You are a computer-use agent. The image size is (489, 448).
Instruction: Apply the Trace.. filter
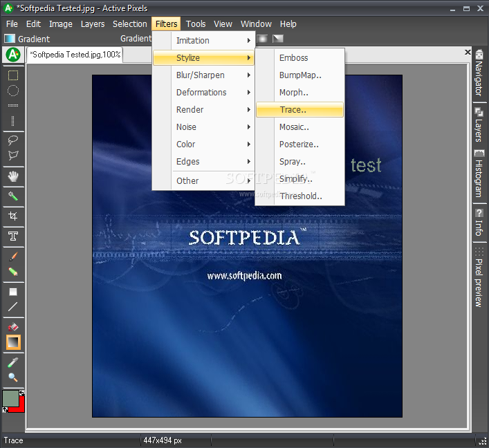coord(299,110)
